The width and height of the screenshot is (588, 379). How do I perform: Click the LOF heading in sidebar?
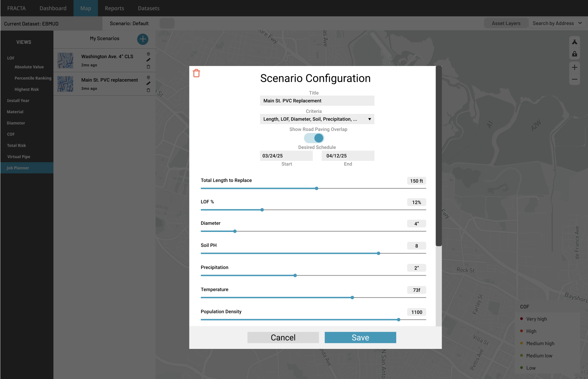(11, 58)
